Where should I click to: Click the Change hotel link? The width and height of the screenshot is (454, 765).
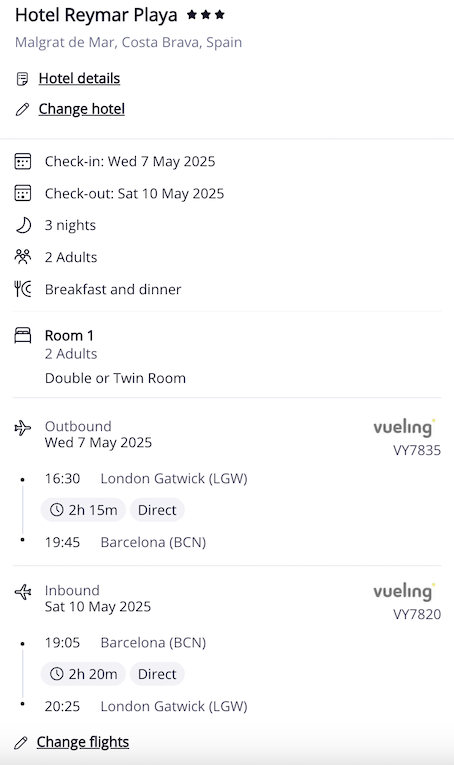(x=81, y=109)
